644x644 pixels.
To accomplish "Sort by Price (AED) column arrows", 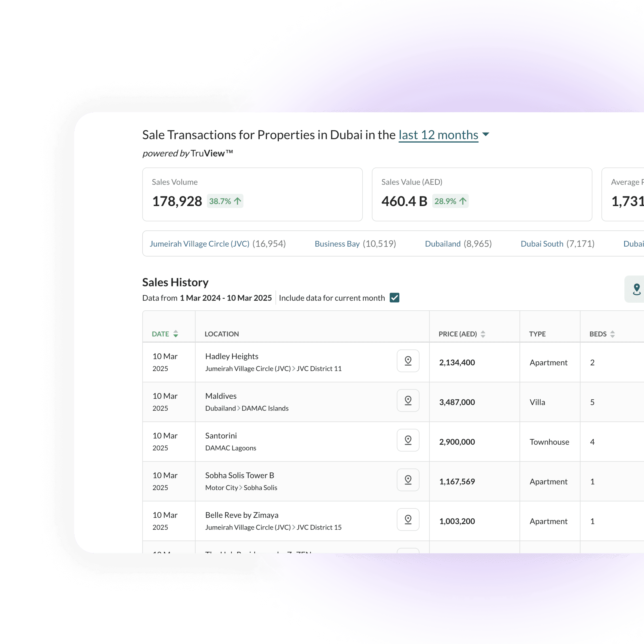I will (x=483, y=334).
